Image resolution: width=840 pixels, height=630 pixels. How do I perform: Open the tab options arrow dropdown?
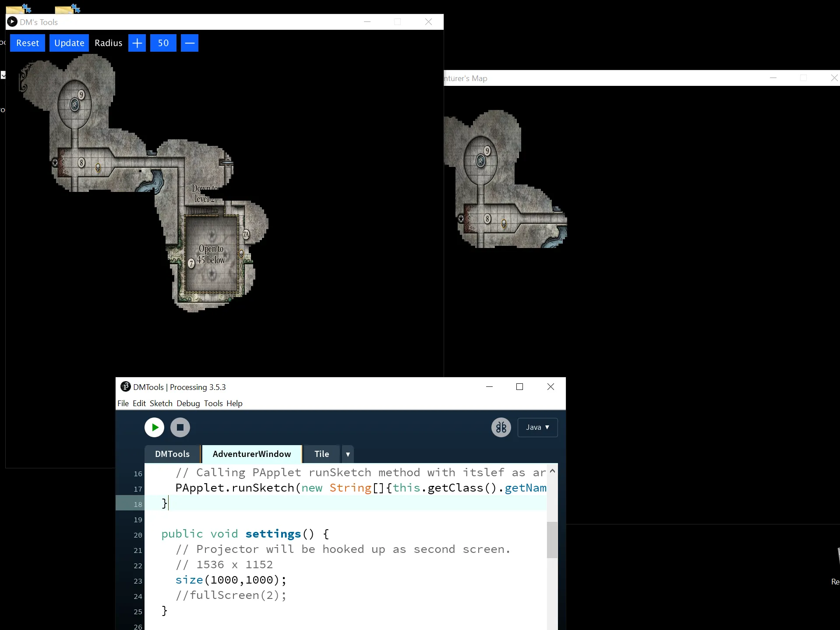pyautogui.click(x=348, y=454)
